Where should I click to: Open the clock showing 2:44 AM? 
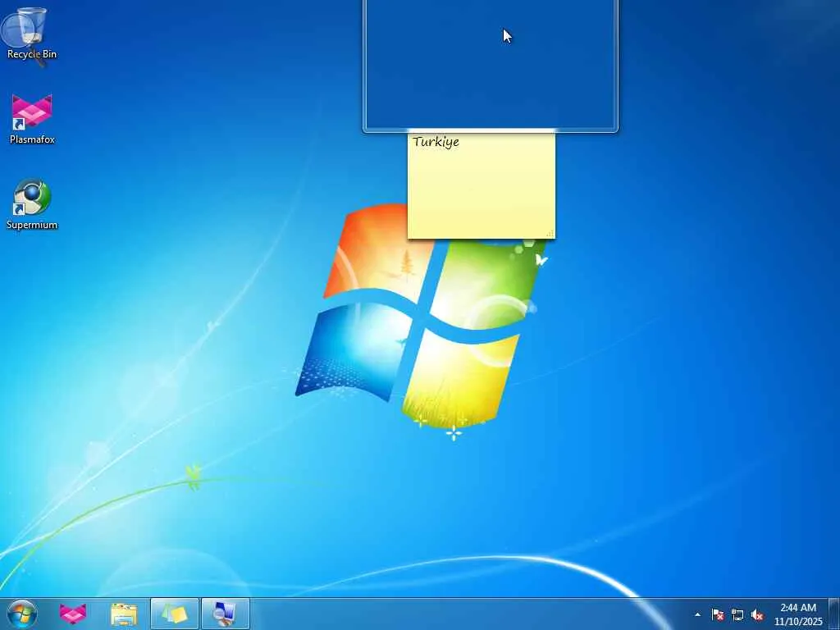click(797, 614)
